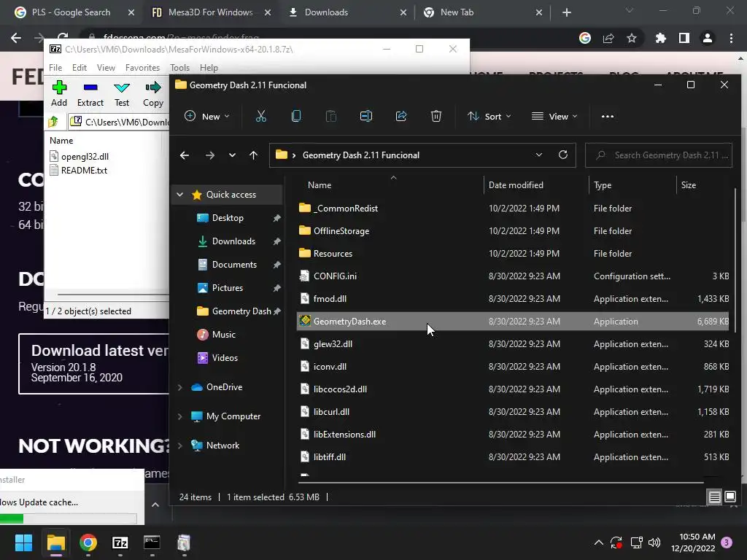Click the Delete trash icon in Explorer toolbar
747x560 pixels.
pyautogui.click(x=436, y=116)
